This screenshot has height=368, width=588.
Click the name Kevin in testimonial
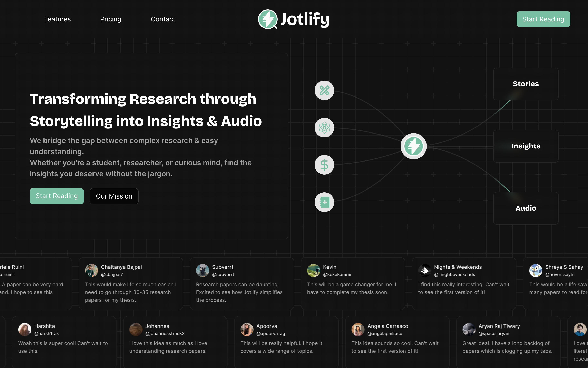point(330,267)
